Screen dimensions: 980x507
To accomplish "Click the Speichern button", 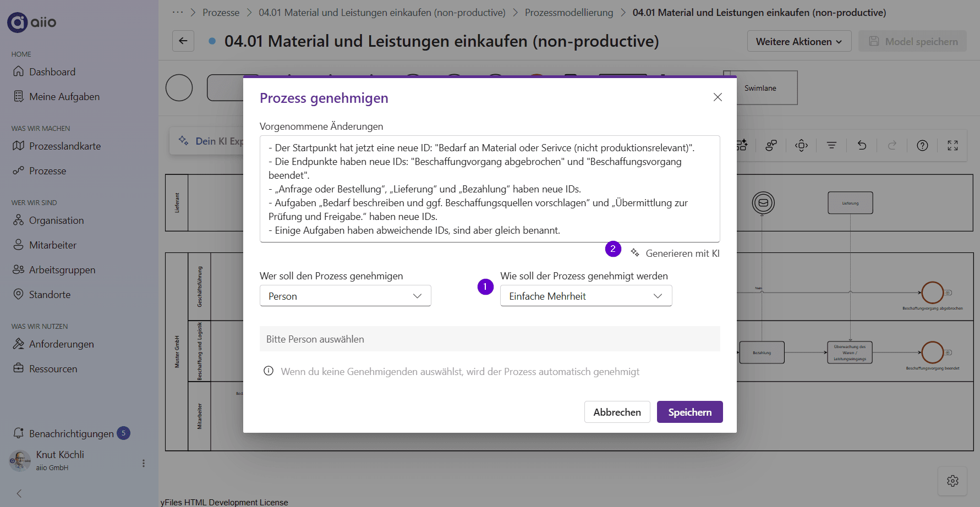I will tap(690, 412).
